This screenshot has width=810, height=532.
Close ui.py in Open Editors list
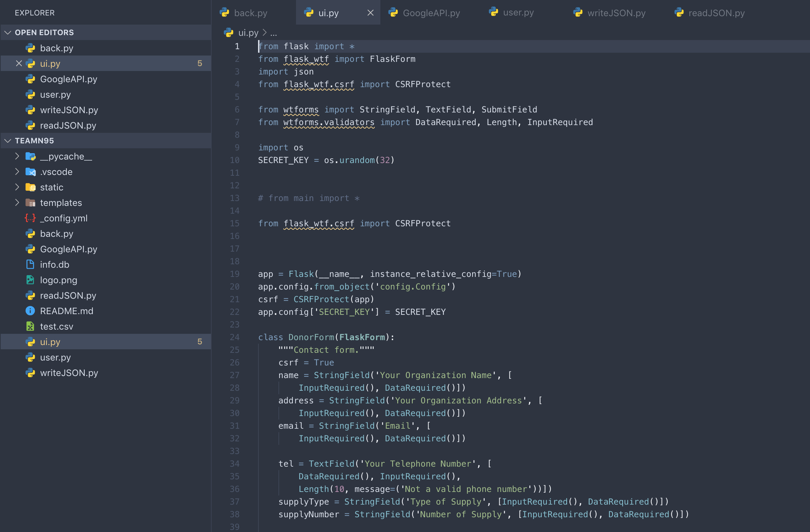point(19,64)
